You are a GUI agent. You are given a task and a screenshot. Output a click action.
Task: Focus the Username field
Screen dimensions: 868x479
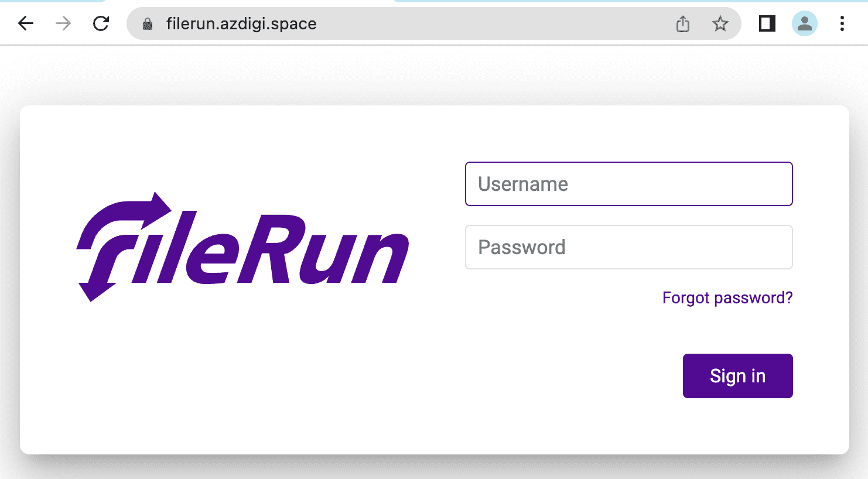(x=629, y=184)
